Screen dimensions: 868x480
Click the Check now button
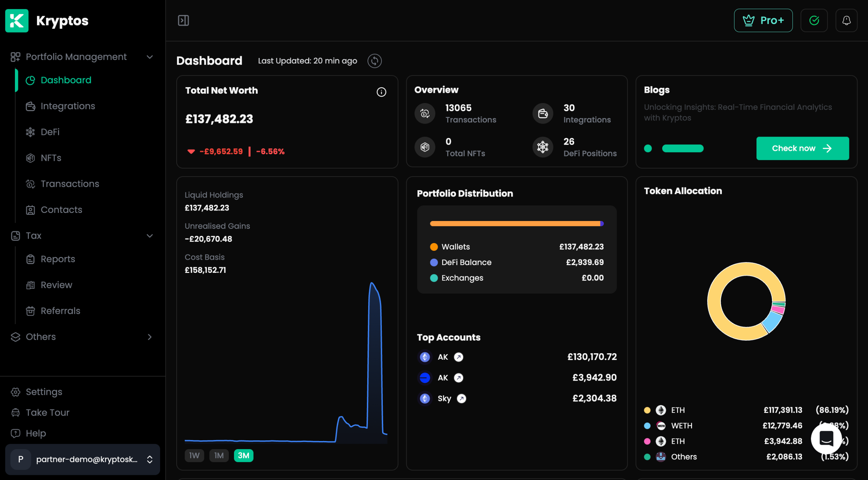click(x=802, y=148)
